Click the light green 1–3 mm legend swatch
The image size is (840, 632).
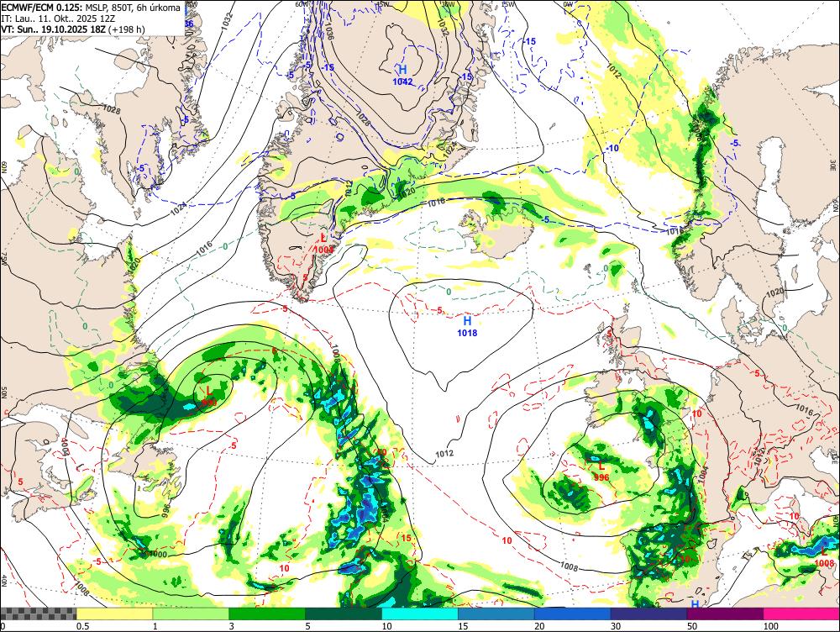coord(192,614)
